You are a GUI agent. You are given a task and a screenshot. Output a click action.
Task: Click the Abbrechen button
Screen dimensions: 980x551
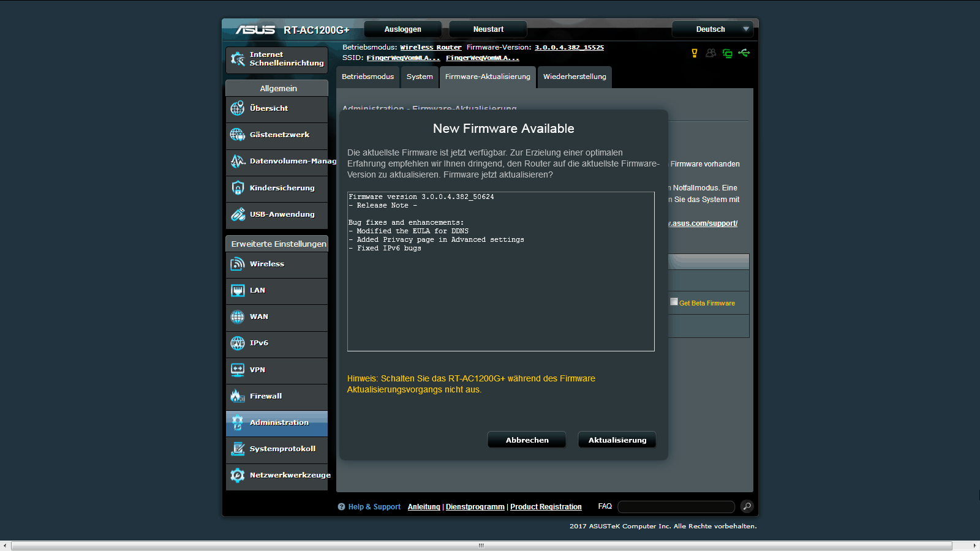pyautogui.click(x=527, y=440)
